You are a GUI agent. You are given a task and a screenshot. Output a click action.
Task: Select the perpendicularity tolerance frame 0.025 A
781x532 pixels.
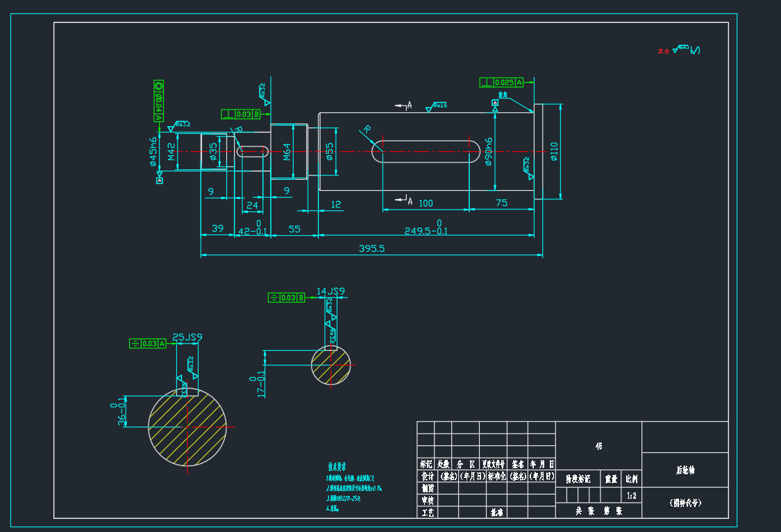(501, 83)
